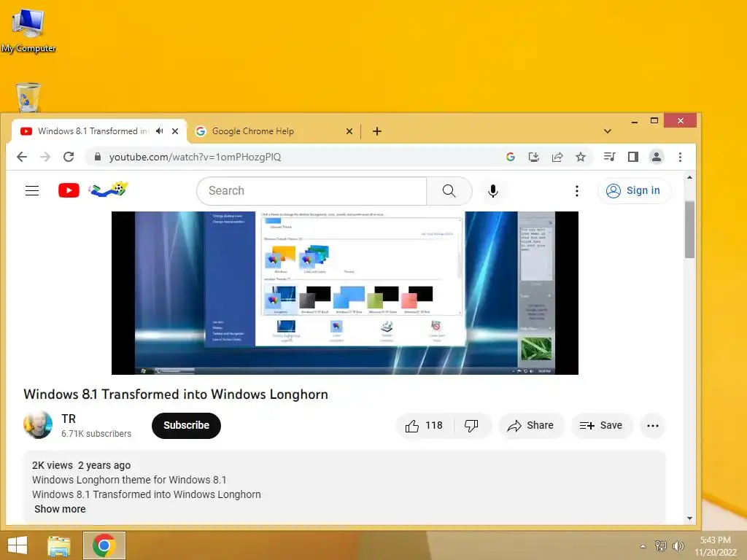This screenshot has height=560, width=747.
Task: Click the YouTube logo
Action: click(69, 190)
